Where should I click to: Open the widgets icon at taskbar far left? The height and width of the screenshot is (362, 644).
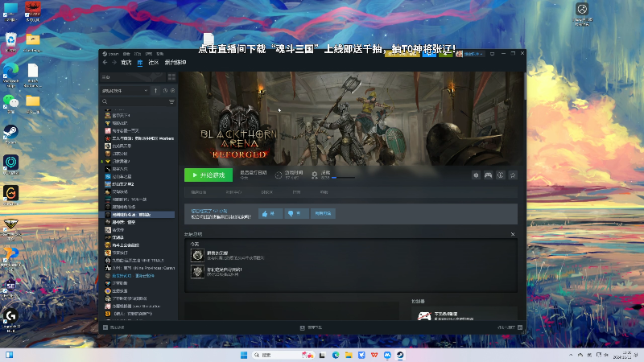9,355
